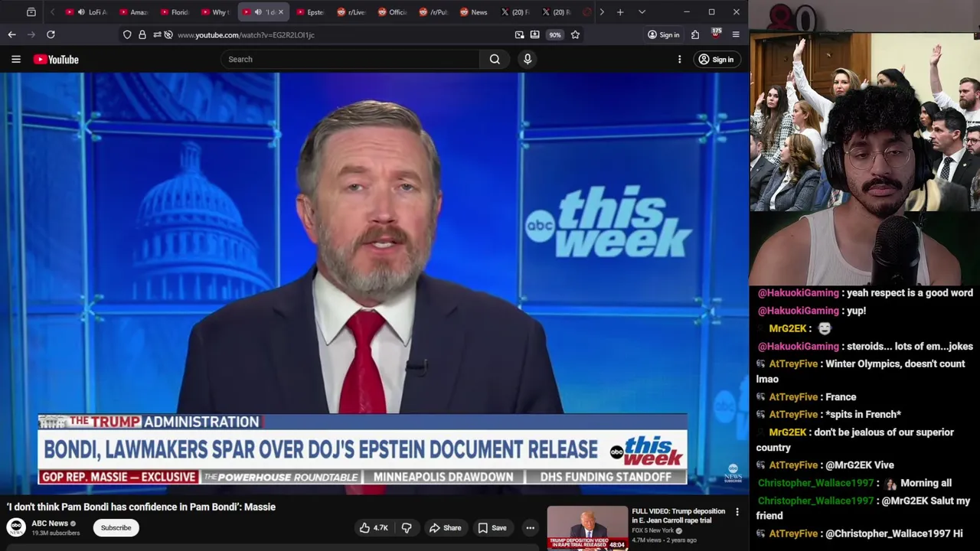Switch to the Amaz browser tab
Screen dimensions: 980x551
point(134,12)
